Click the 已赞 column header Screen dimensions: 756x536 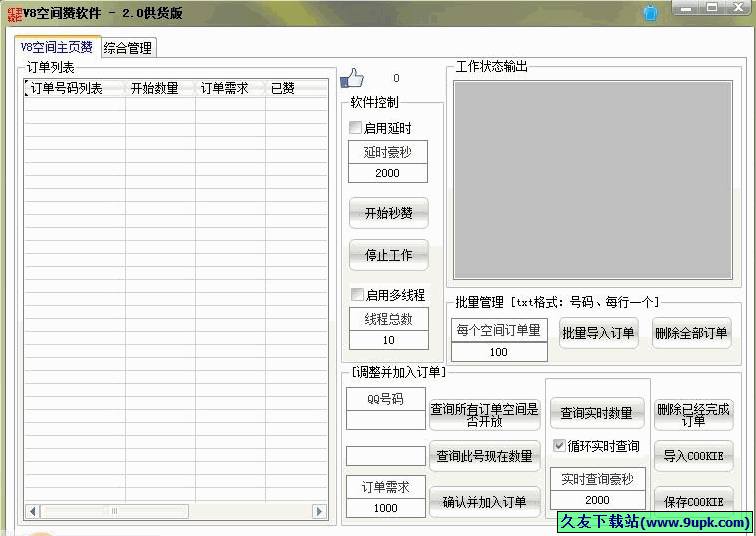pos(297,88)
